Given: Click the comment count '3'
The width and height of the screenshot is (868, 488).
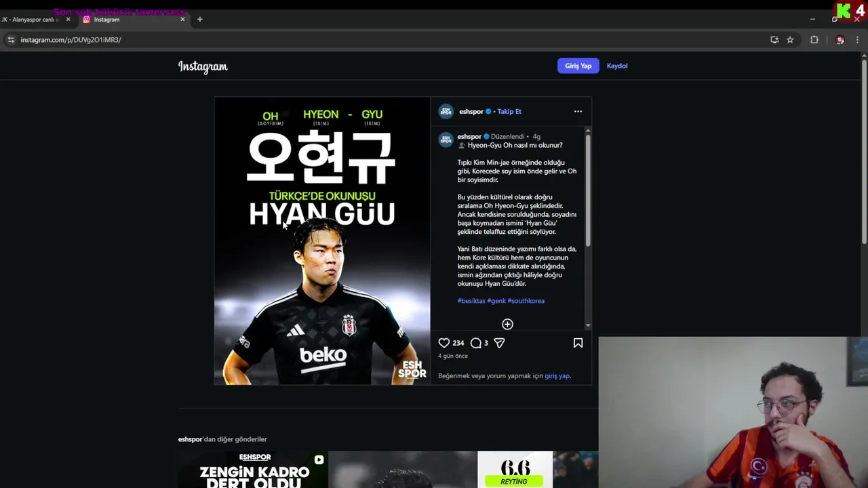Looking at the screenshot, I should point(486,343).
